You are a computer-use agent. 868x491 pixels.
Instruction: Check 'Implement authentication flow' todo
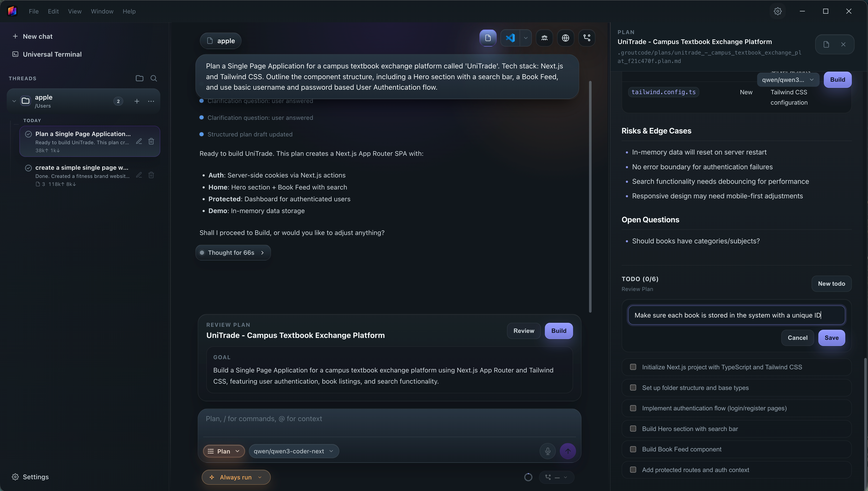click(x=633, y=408)
